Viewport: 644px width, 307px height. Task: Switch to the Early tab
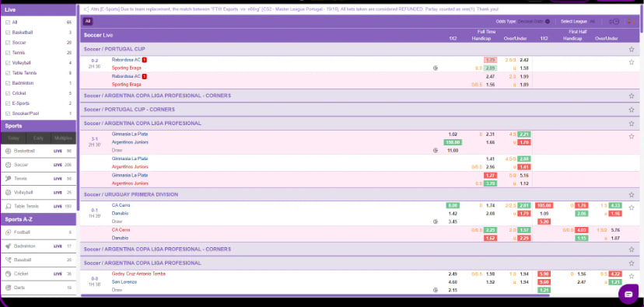point(39,138)
